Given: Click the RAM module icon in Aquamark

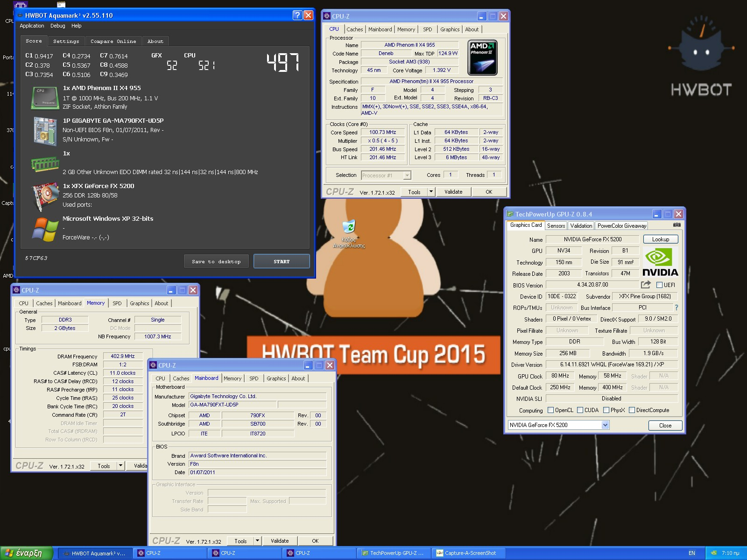Looking at the screenshot, I should tap(45, 164).
